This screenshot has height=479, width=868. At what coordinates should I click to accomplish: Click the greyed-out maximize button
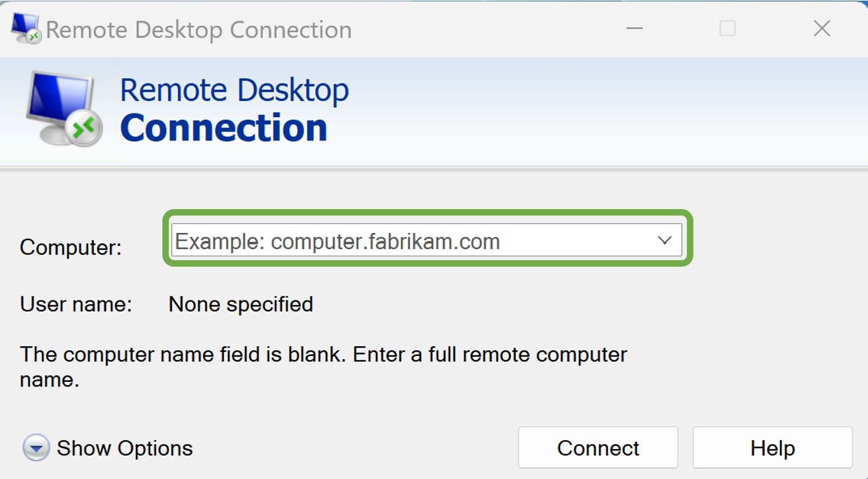click(728, 28)
